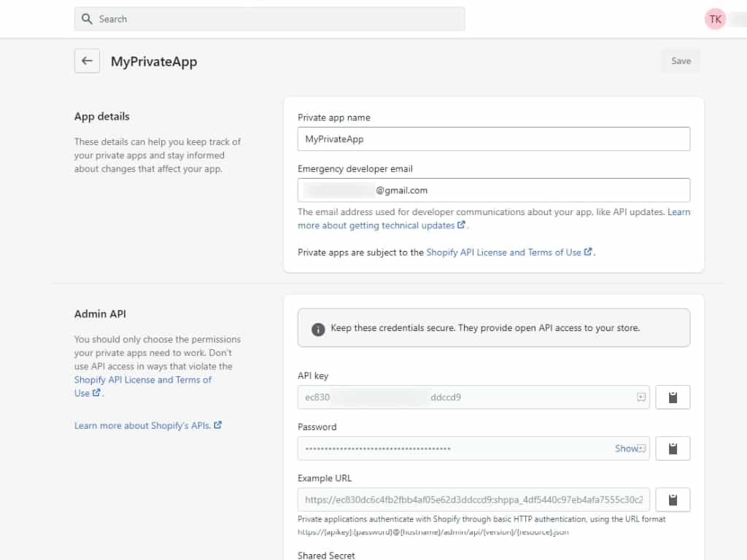This screenshot has width=747, height=560.
Task: Click the back arrow next to MyPrivateApp
Action: coord(87,61)
